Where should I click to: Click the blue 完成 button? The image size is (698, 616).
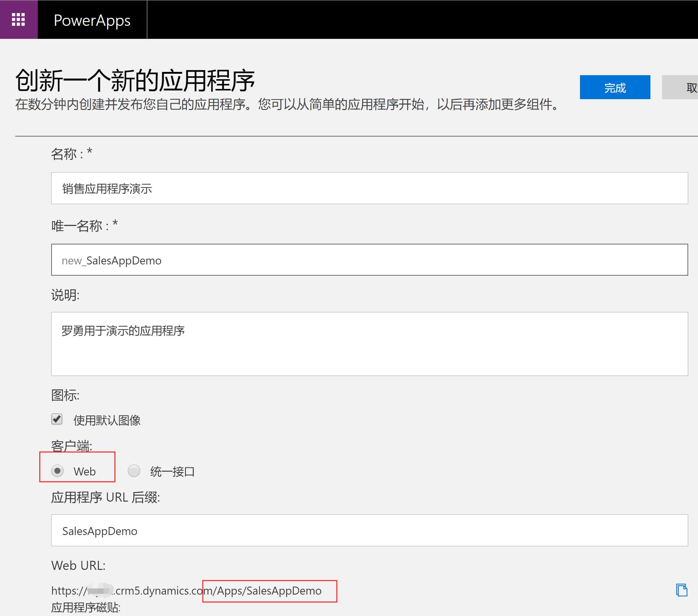615,87
